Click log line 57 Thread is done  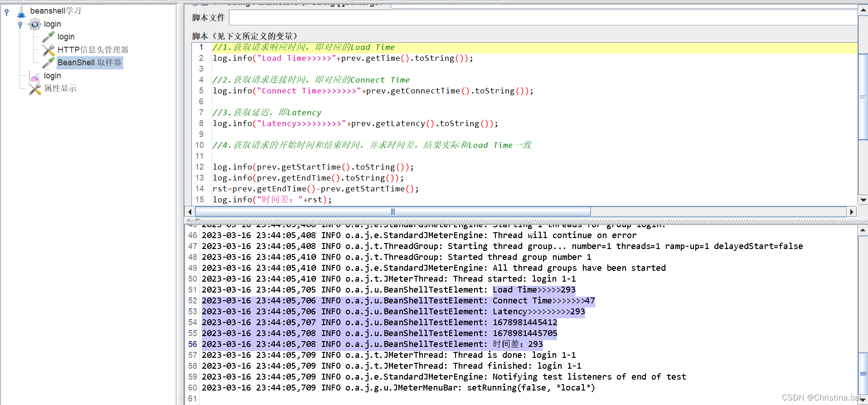(x=389, y=355)
